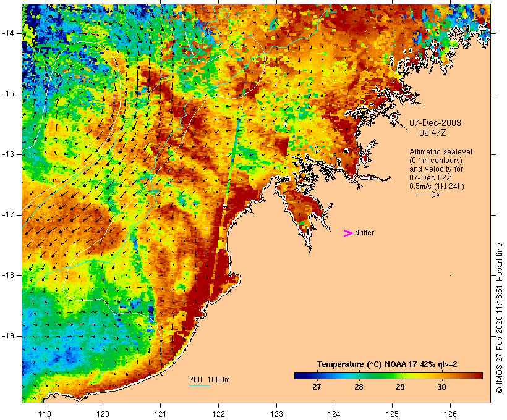
Task: Click the 'drifter' legend label
Action: [x=364, y=233]
